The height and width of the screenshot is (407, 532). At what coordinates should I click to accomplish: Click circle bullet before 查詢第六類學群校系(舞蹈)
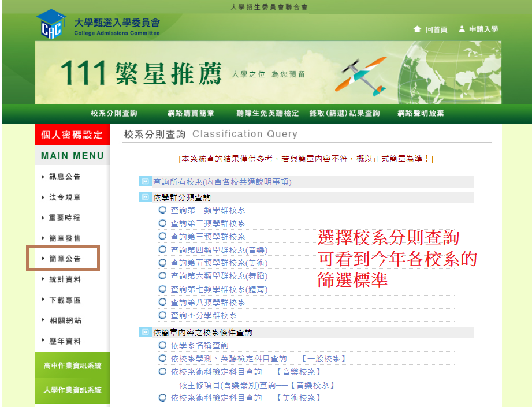tap(162, 276)
